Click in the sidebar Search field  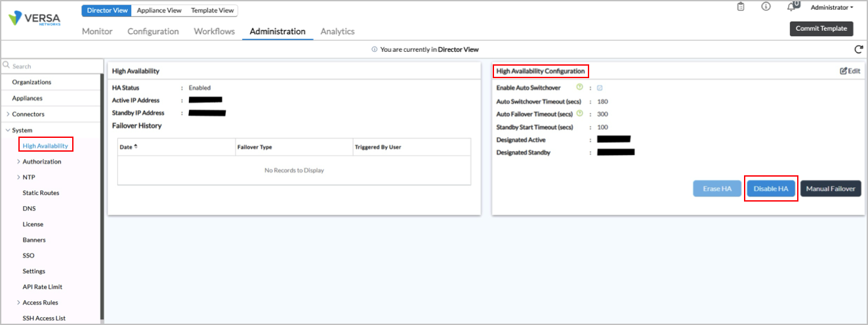(x=52, y=66)
